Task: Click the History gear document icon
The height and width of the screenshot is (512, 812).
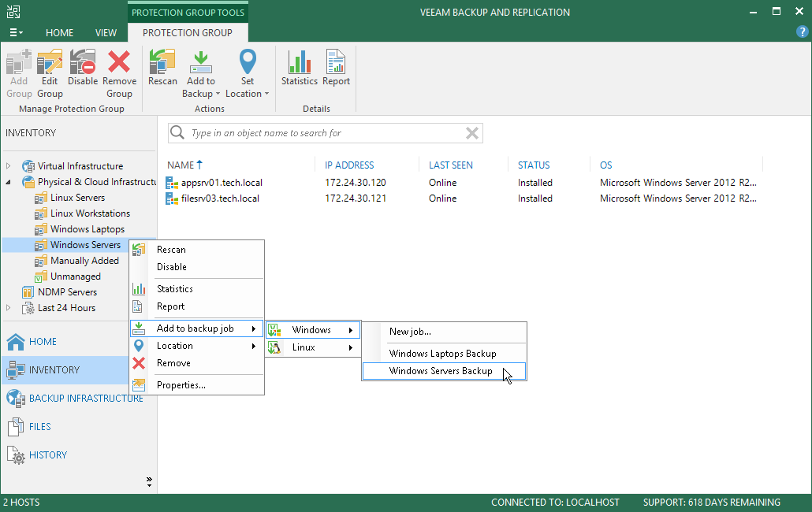Action: click(x=16, y=455)
